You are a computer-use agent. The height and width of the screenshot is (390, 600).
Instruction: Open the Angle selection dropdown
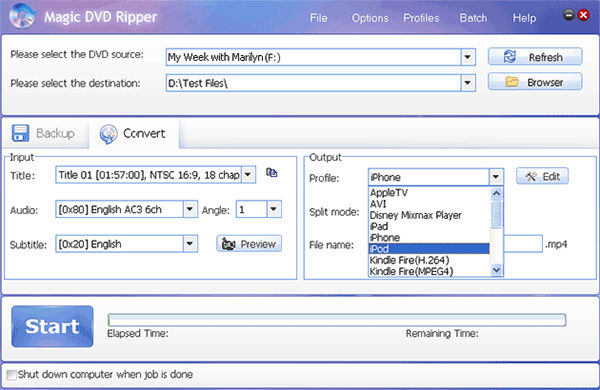(273, 209)
